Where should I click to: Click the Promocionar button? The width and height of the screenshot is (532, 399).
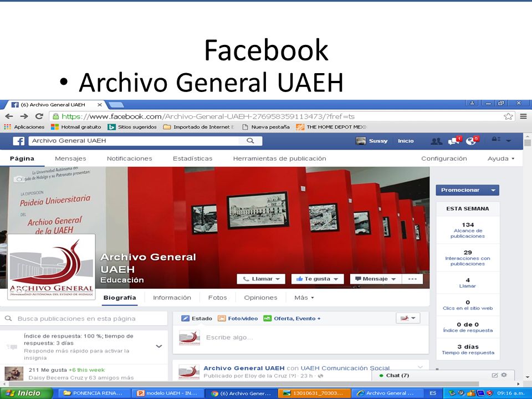[x=467, y=190]
